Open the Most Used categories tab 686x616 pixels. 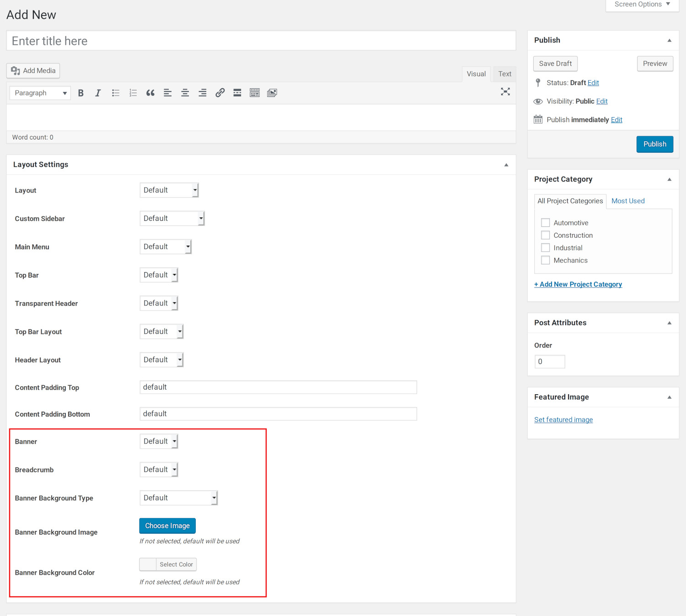click(x=628, y=201)
